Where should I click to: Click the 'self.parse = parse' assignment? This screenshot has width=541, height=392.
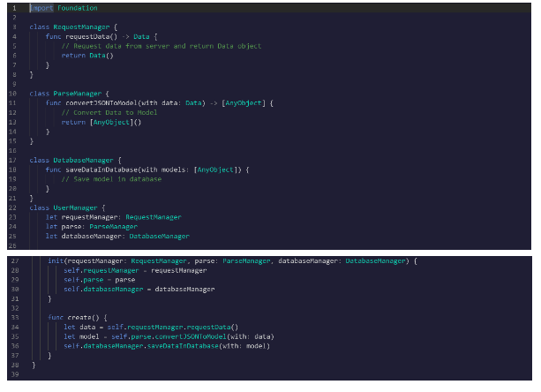click(99, 281)
